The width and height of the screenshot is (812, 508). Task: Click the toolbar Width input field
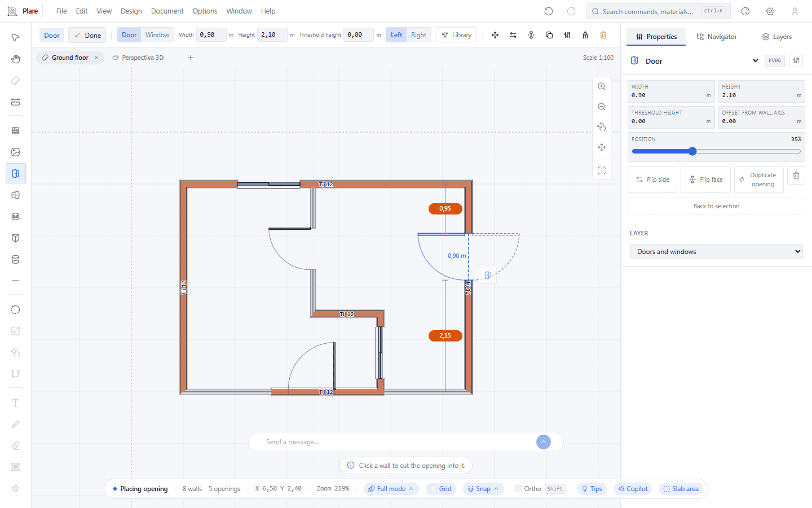click(x=211, y=35)
